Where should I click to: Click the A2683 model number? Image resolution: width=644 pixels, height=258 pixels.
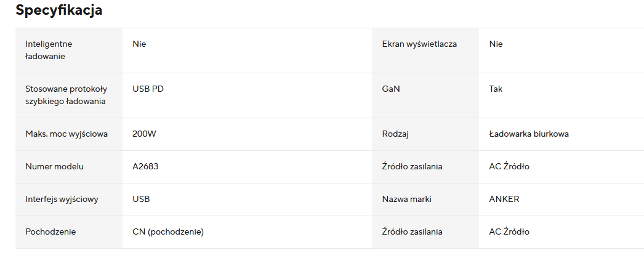pos(145,166)
